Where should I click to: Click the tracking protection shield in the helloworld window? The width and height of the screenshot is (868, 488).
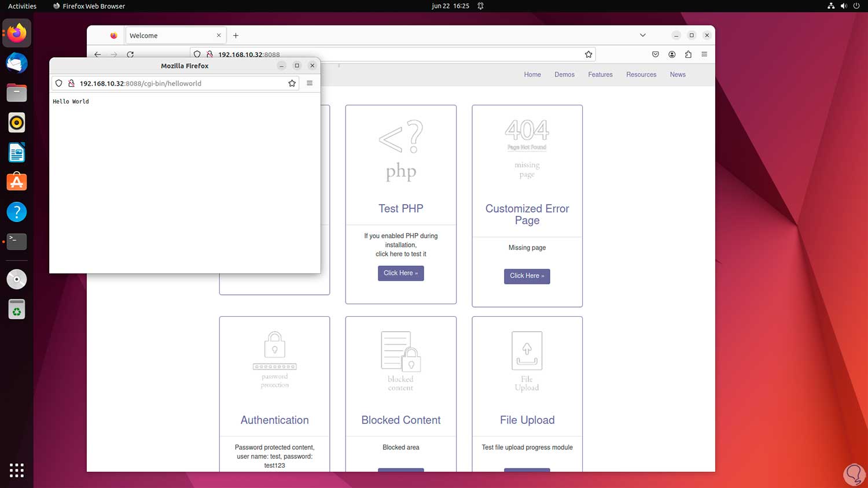click(58, 83)
